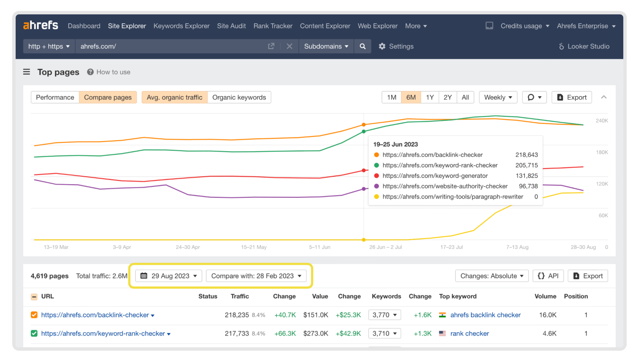Open the https://ahrefs.com/keyword-rank-checker link in table
The width and height of the screenshot is (644, 360).
click(x=103, y=333)
